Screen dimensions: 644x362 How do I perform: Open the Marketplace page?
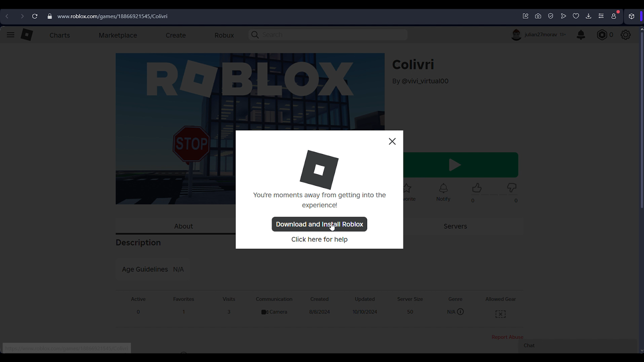click(x=118, y=35)
